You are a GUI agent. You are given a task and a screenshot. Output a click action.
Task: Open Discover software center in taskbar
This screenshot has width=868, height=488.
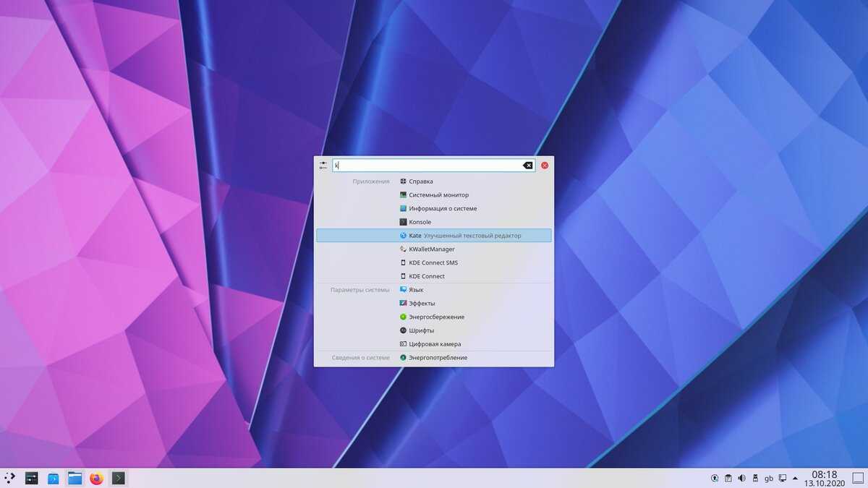(54, 478)
